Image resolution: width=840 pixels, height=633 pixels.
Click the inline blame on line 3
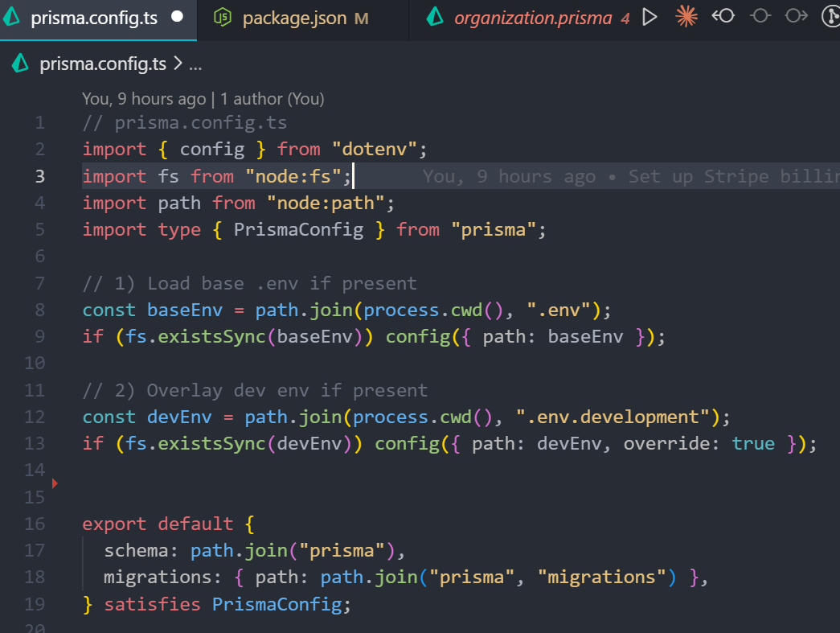click(x=631, y=176)
